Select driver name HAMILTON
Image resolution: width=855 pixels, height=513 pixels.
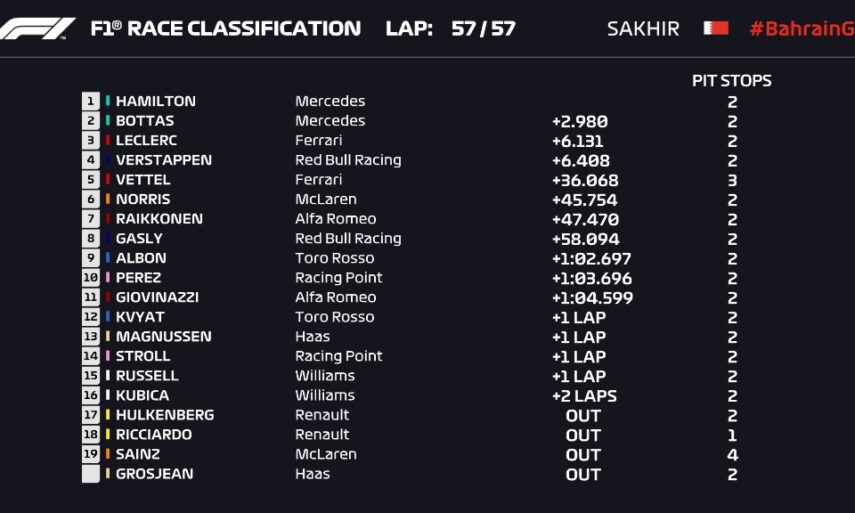point(156,101)
